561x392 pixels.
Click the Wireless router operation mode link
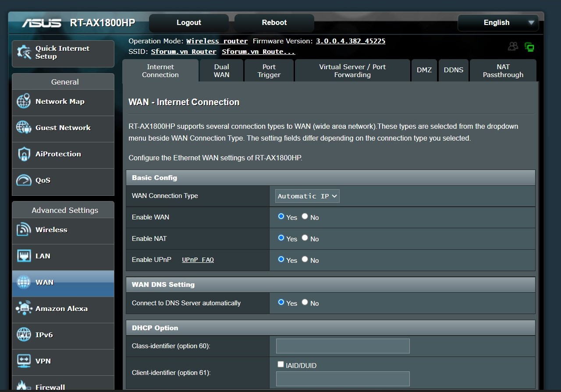coord(217,41)
